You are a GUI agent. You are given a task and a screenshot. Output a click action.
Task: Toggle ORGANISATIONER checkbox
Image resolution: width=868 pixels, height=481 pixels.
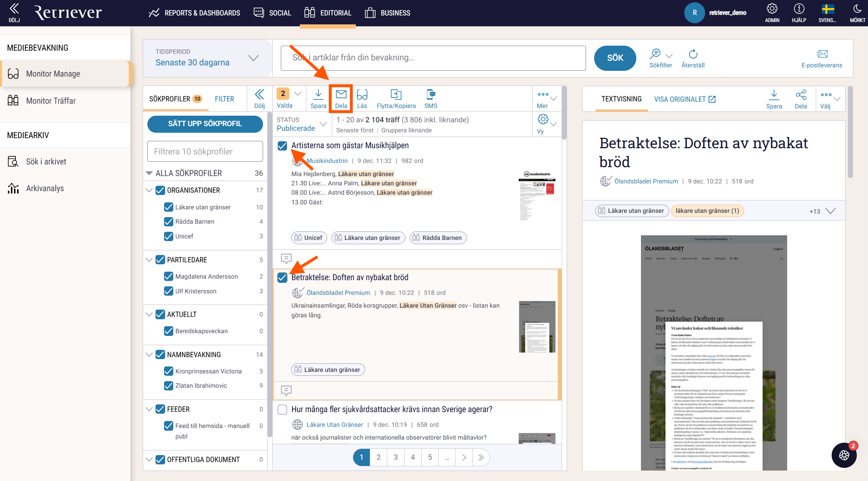click(x=160, y=190)
